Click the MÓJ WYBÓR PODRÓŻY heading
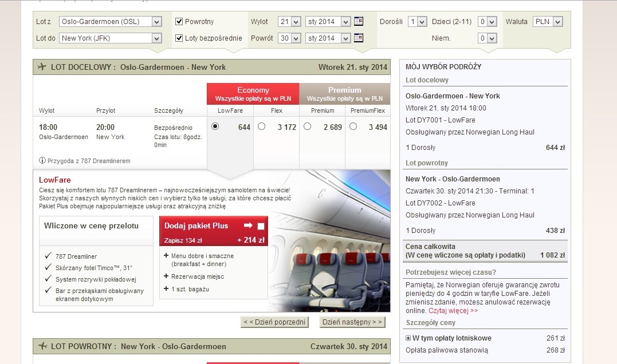The height and width of the screenshot is (364, 617). click(443, 67)
